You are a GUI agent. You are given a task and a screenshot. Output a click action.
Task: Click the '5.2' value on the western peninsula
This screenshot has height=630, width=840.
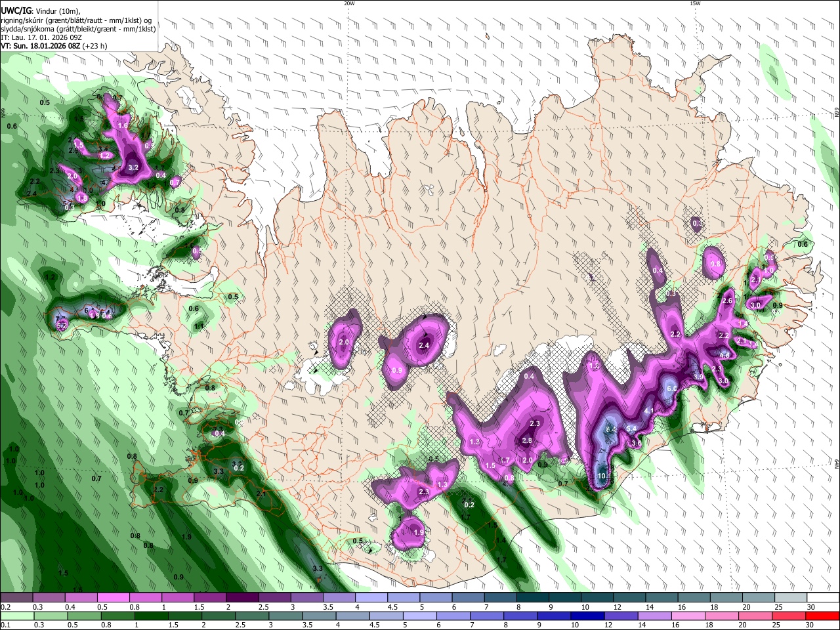point(62,325)
